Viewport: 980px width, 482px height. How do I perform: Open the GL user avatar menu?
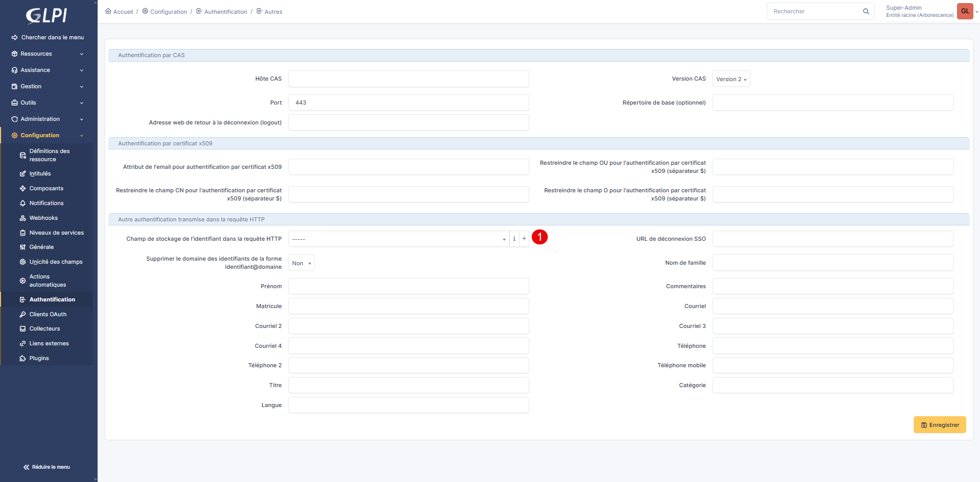point(965,11)
